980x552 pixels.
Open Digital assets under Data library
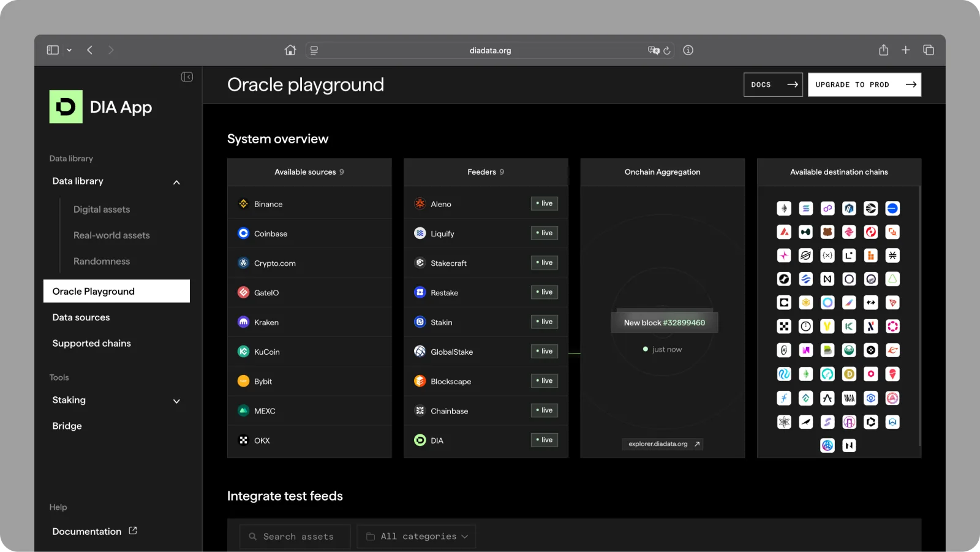pyautogui.click(x=102, y=210)
